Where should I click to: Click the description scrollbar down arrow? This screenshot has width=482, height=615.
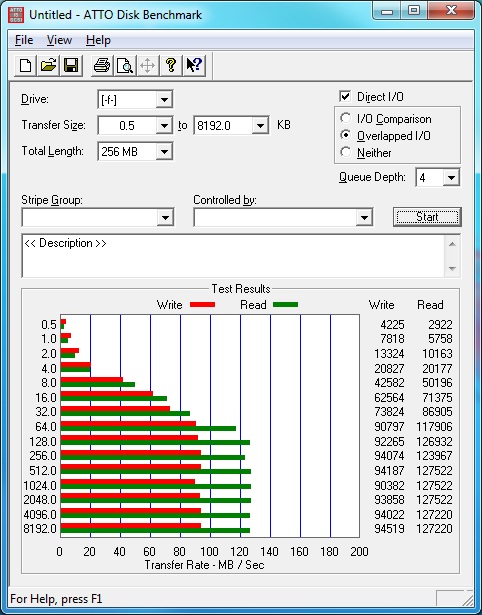tap(452, 269)
